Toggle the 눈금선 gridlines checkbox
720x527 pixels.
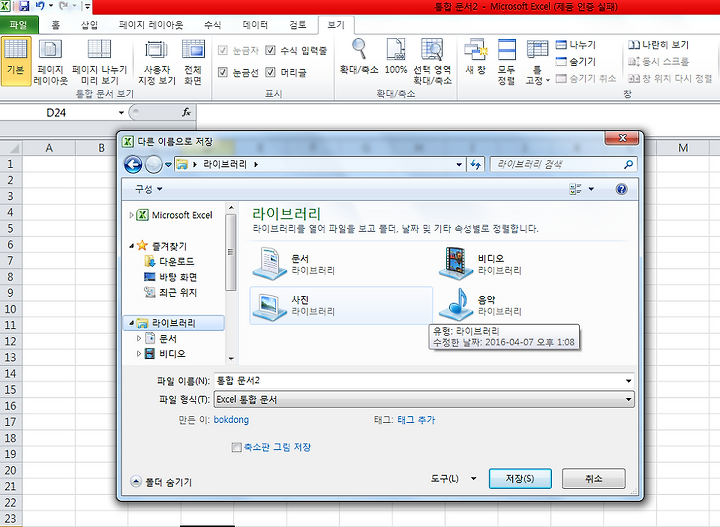pyautogui.click(x=223, y=72)
